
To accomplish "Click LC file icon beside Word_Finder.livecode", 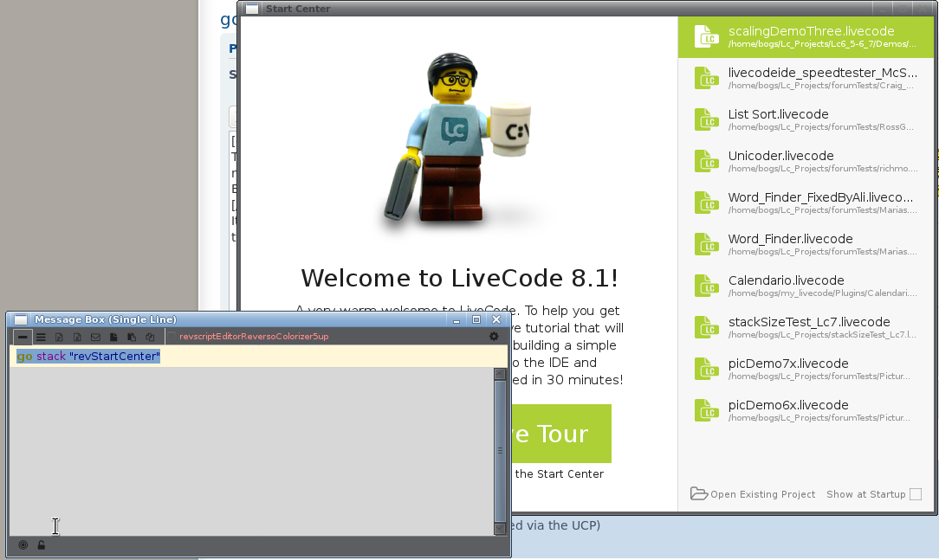I will (x=707, y=244).
